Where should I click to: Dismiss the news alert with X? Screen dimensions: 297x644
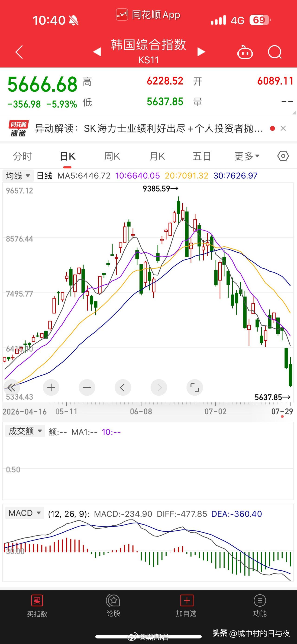pyautogui.click(x=283, y=128)
